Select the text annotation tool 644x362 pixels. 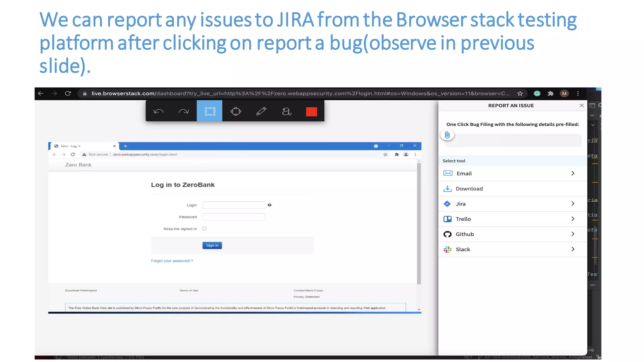(286, 111)
